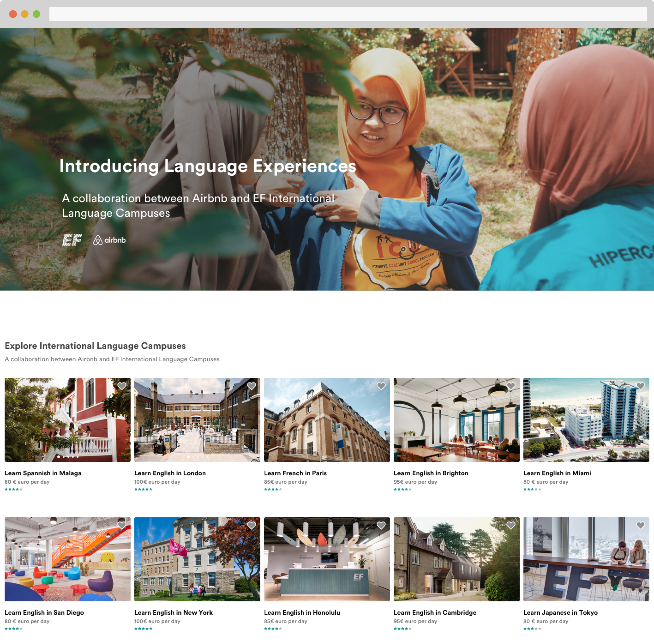This screenshot has height=644, width=654.
Task: Click the browser address bar
Action: tap(348, 14)
